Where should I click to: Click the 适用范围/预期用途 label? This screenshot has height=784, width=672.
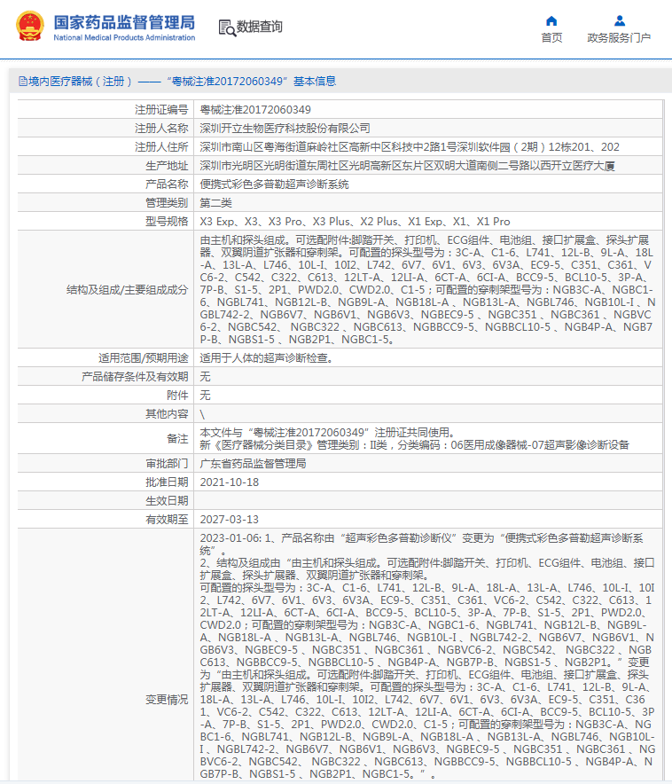[x=144, y=358]
